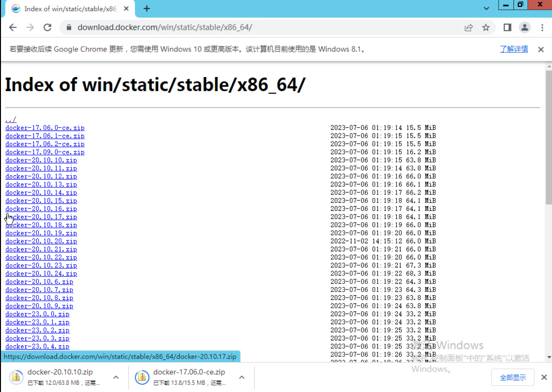The image size is (552, 392).
Task: Click the 67.3 MiB size text
Action: coord(421,265)
